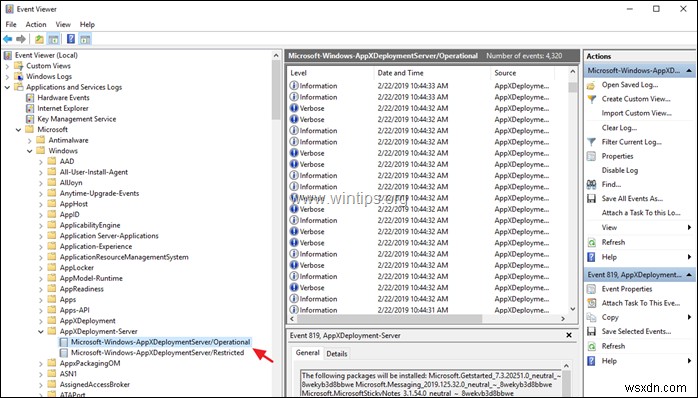This screenshot has width=698, height=398.
Task: Click the Open Saved Log folder icon
Action: click(591, 85)
